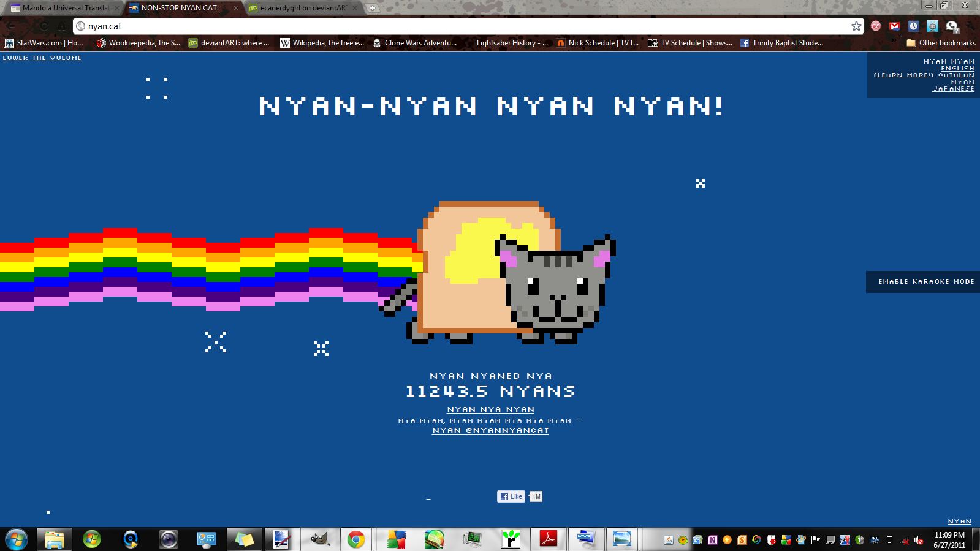Open the Clone Wars Adventures bookmark
The width and height of the screenshot is (980, 551).
(x=414, y=43)
